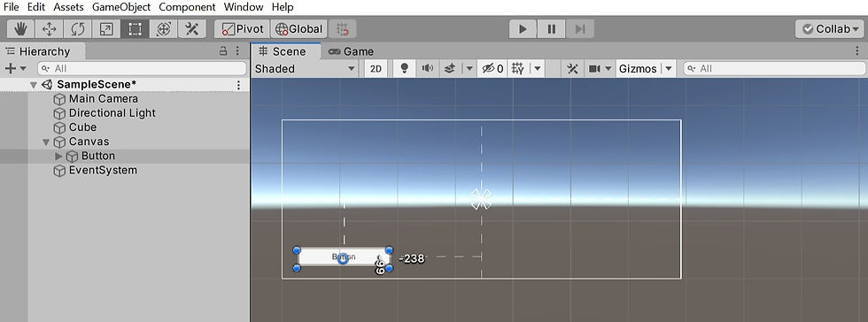This screenshot has height=322, width=868.
Task: Open SampleScene context options menu
Action: pyautogui.click(x=238, y=85)
